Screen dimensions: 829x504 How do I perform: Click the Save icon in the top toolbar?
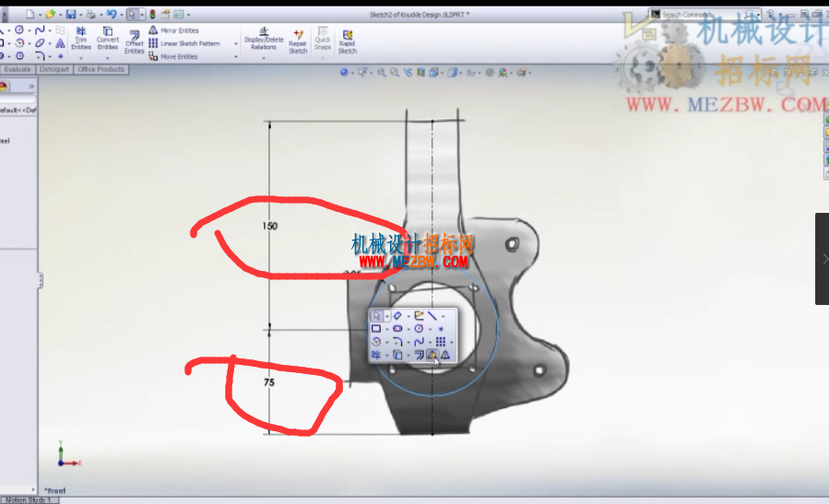point(71,14)
